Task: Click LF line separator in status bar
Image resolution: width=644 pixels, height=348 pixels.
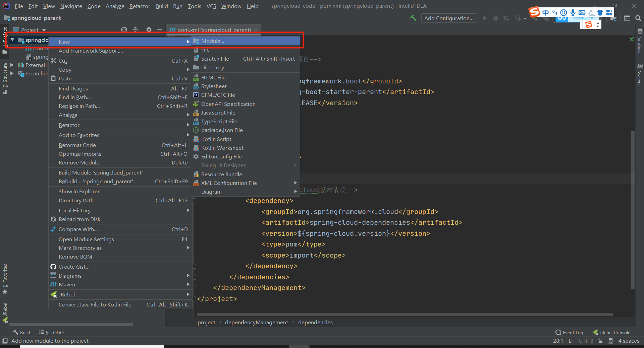Action: (x=571, y=341)
